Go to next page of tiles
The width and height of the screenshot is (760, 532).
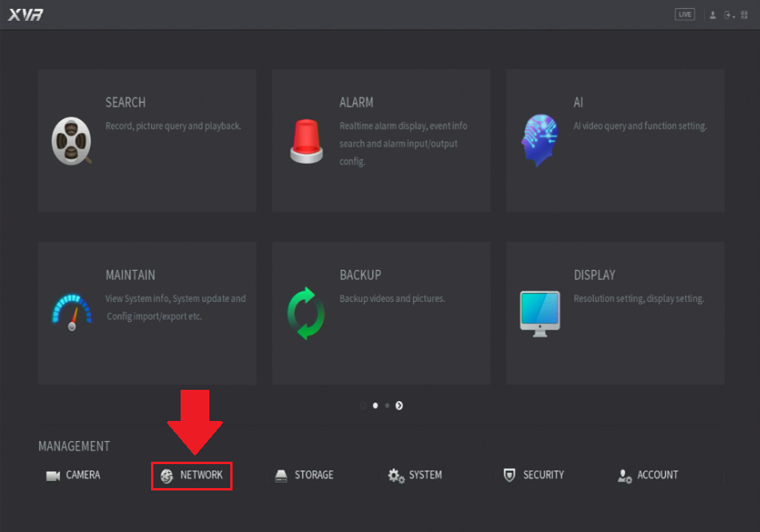pyautogui.click(x=399, y=406)
